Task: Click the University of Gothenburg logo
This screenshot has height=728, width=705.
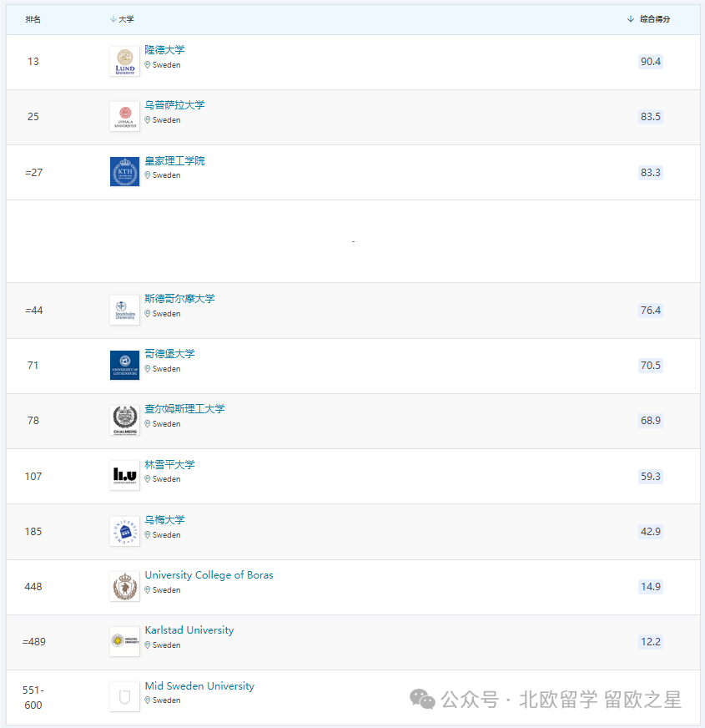Action: (124, 366)
